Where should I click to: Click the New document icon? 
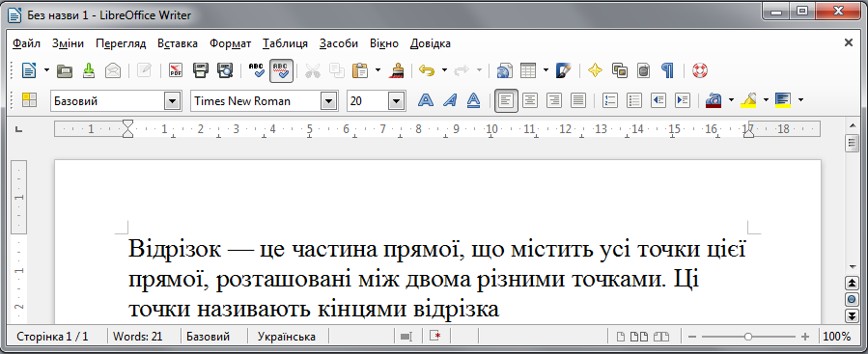(29, 70)
